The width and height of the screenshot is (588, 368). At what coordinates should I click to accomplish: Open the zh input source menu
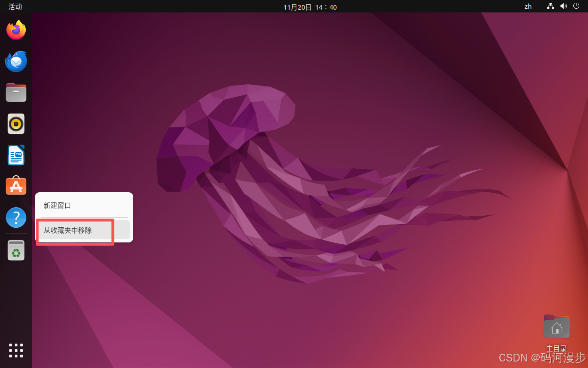click(x=528, y=6)
